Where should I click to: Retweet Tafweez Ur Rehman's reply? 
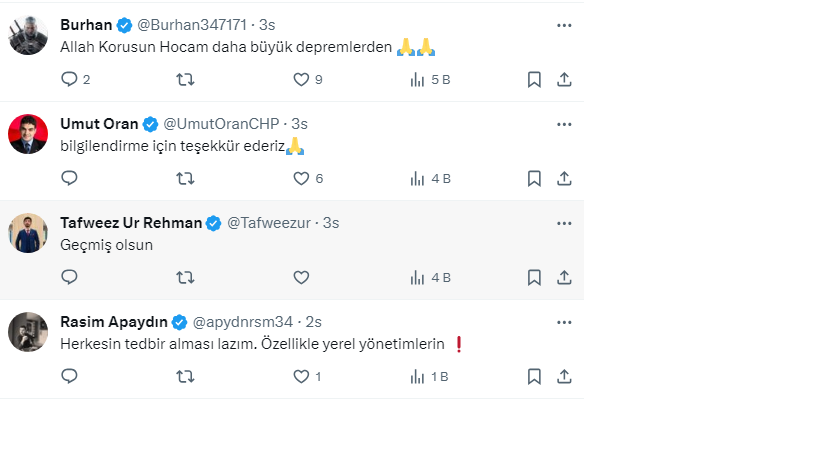(185, 277)
